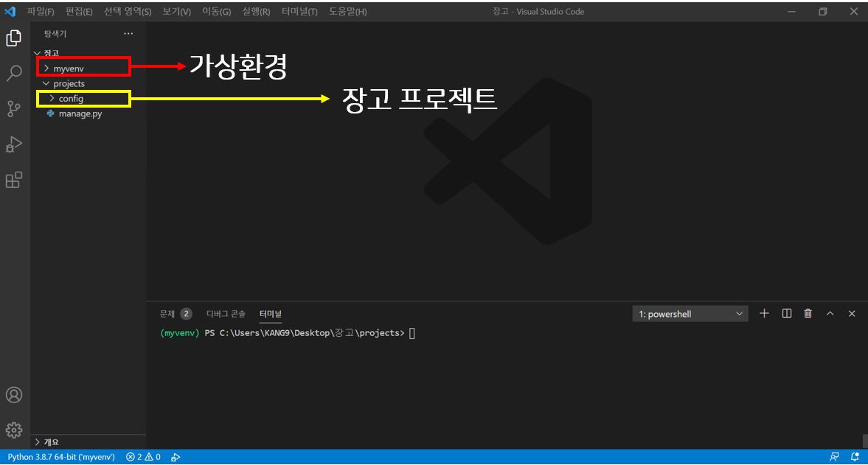Click the VS Code logo in title bar

10,11
